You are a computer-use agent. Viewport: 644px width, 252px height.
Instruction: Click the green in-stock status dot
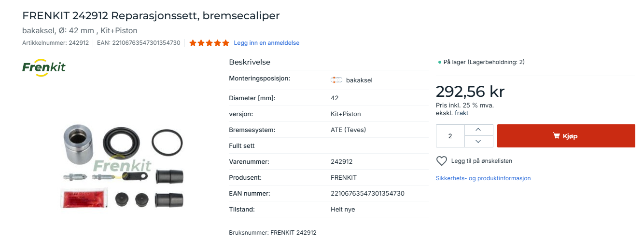click(x=439, y=62)
